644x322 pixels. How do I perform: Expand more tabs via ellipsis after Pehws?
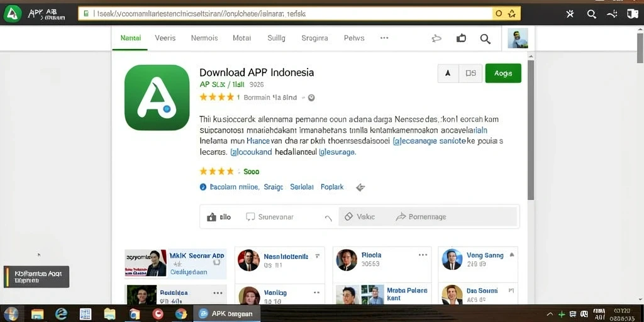click(384, 38)
